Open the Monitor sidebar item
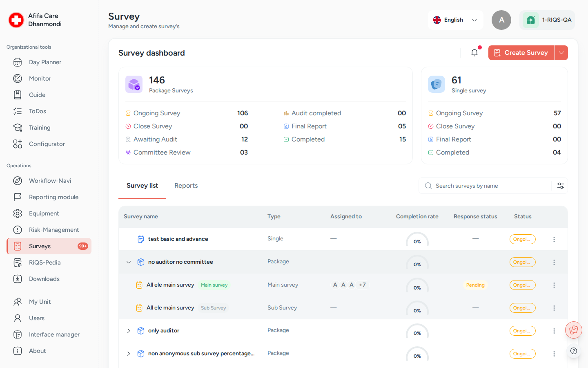Image resolution: width=588 pixels, height=368 pixels. pos(49,79)
